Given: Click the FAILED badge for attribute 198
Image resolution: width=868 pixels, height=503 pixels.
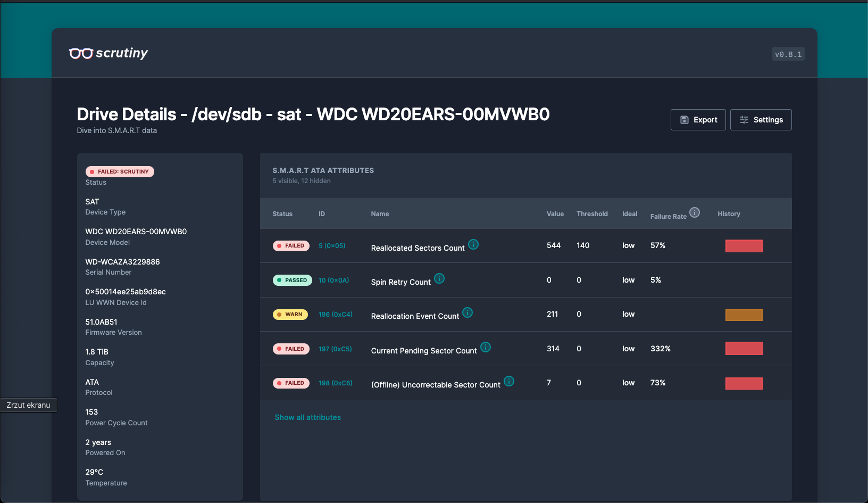Looking at the screenshot, I should coord(291,383).
